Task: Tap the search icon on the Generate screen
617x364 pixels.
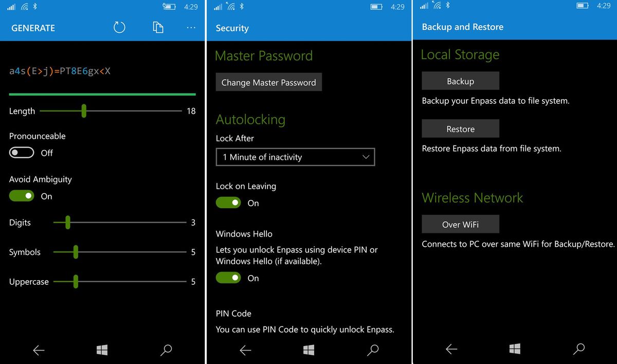Action: pyautogui.click(x=166, y=350)
